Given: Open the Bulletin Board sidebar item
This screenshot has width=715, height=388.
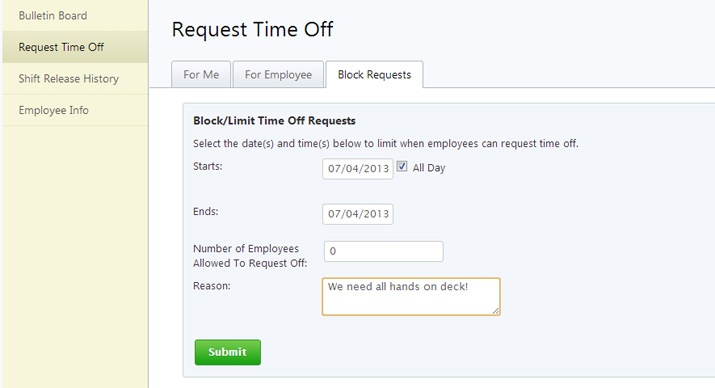Looking at the screenshot, I should [x=75, y=16].
